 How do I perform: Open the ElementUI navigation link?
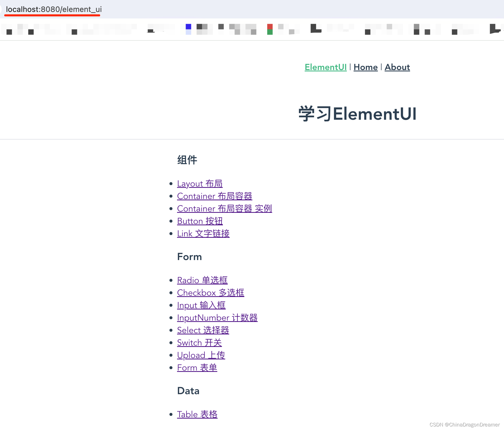tap(326, 67)
